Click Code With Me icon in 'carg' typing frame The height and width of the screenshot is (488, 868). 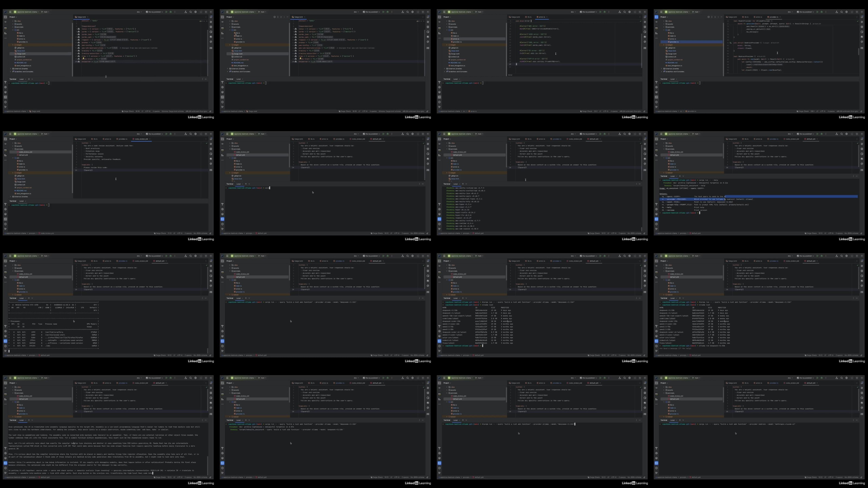click(402, 134)
